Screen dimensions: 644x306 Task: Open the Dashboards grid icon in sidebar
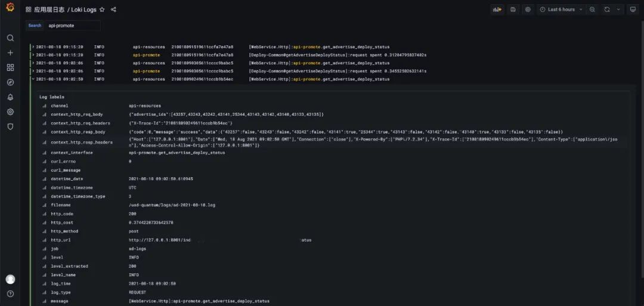(x=10, y=67)
